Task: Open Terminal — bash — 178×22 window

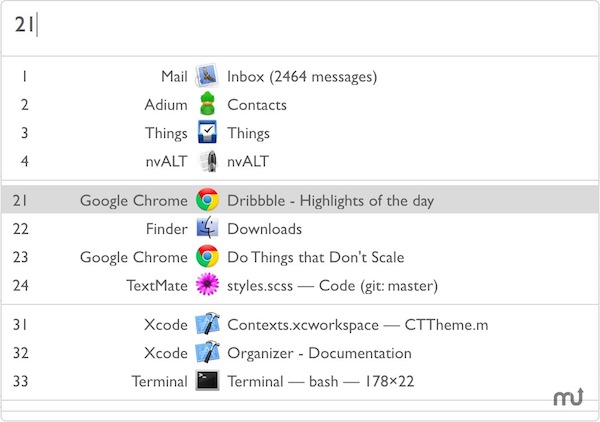Action: pyautogui.click(x=321, y=381)
